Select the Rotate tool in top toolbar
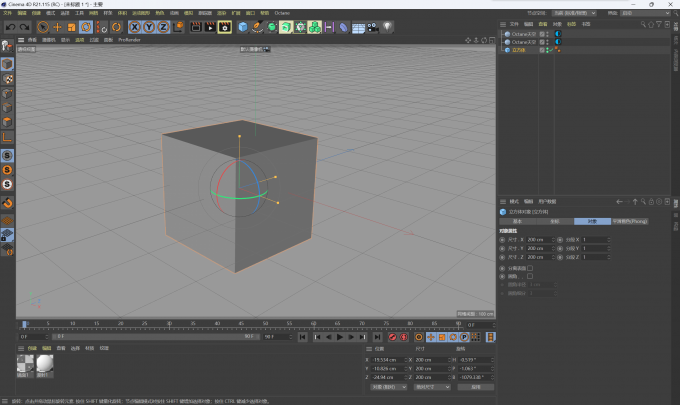680x405 pixels. (86, 27)
